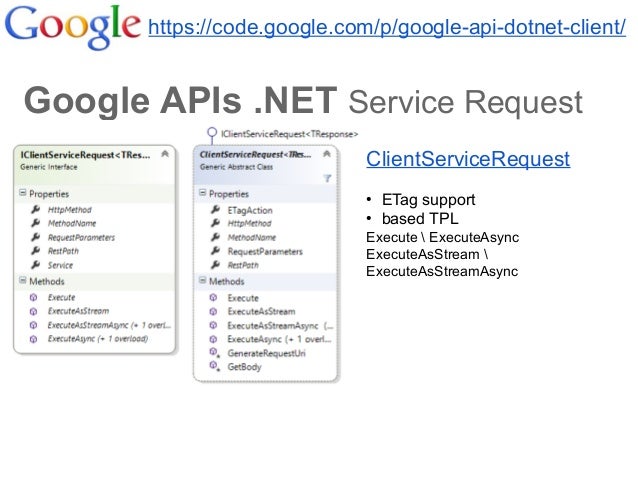The height and width of the screenshot is (479, 638).
Task: Select MethodName property in interface box
Action: (x=72, y=223)
